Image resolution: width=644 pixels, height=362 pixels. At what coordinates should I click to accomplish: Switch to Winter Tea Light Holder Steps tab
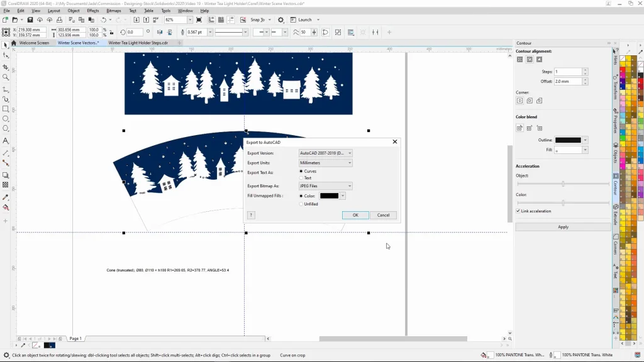(x=138, y=43)
